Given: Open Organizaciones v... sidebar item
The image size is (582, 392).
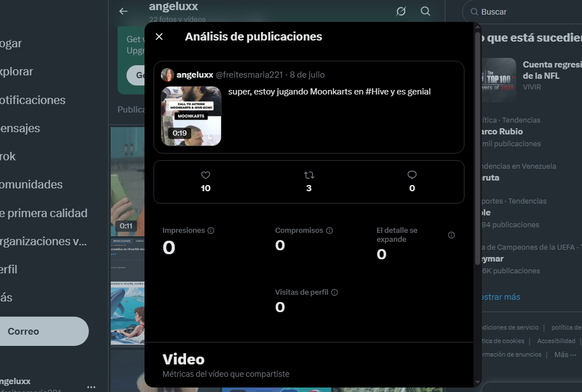Looking at the screenshot, I should (x=43, y=241).
